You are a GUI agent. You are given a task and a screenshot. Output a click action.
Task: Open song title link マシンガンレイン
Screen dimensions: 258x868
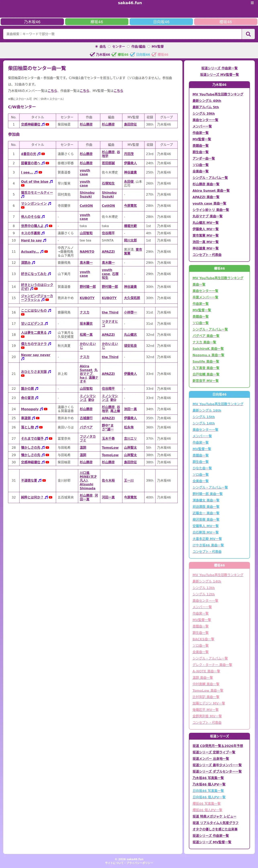point(34,204)
